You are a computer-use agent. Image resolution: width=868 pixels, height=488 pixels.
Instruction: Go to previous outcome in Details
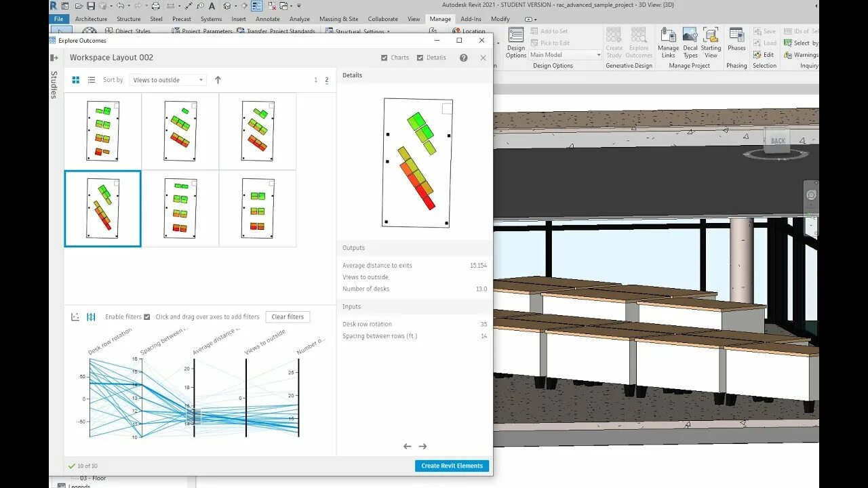coord(407,446)
